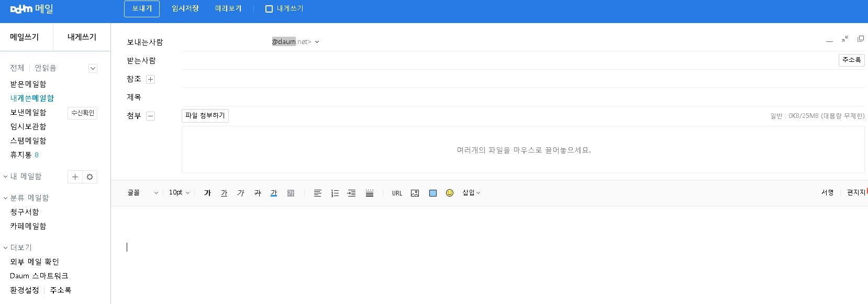Click the 보내기 send button
Screen dimensions: 868x304
[x=142, y=9]
